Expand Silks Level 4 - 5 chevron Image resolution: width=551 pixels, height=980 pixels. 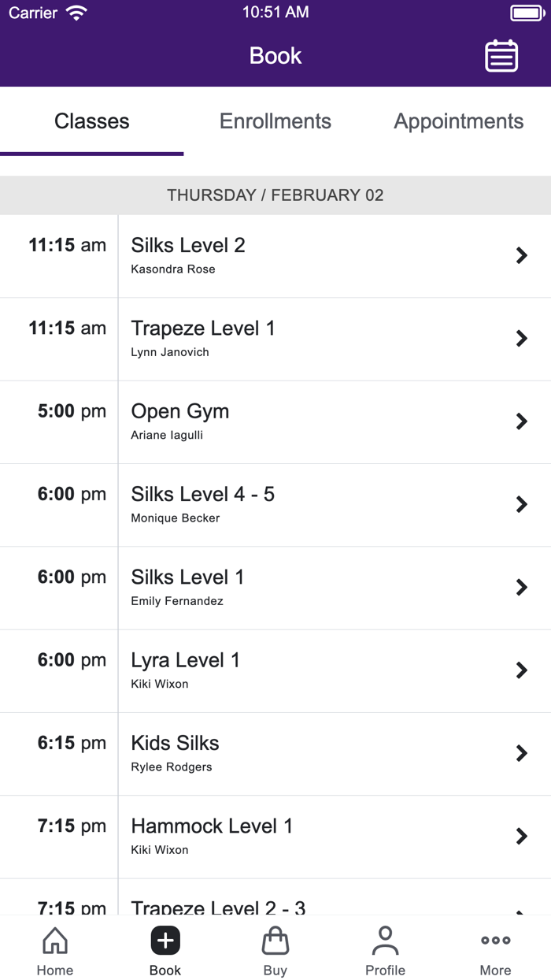(x=521, y=504)
